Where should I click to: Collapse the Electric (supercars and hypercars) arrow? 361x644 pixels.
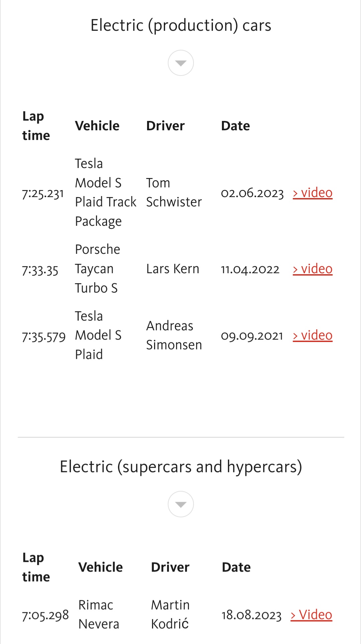click(x=180, y=504)
